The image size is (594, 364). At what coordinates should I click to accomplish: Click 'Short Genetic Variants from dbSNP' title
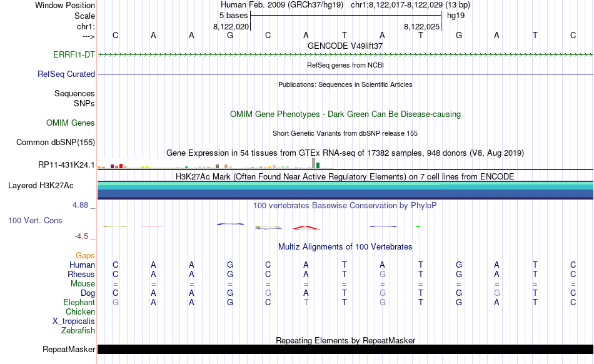click(x=345, y=133)
